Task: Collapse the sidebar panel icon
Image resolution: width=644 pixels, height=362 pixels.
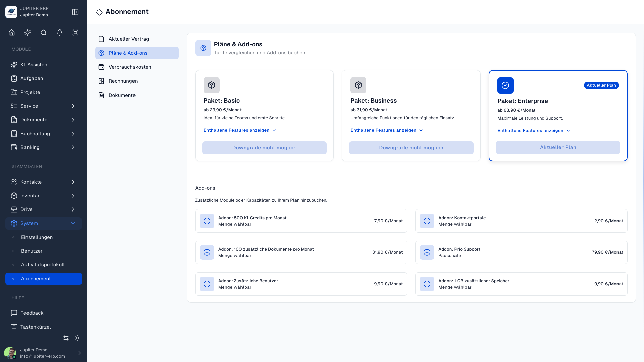Action: (75, 12)
